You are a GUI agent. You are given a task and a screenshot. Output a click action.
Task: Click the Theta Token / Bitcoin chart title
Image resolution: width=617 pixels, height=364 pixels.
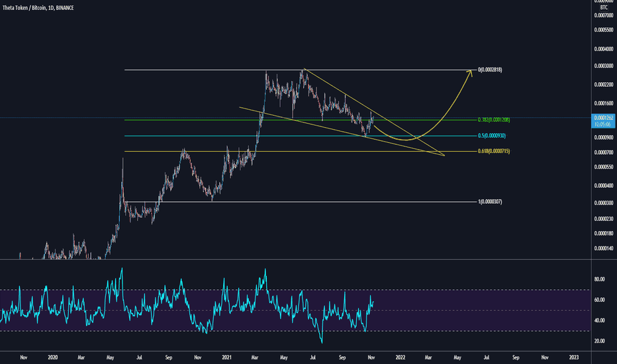(38, 8)
